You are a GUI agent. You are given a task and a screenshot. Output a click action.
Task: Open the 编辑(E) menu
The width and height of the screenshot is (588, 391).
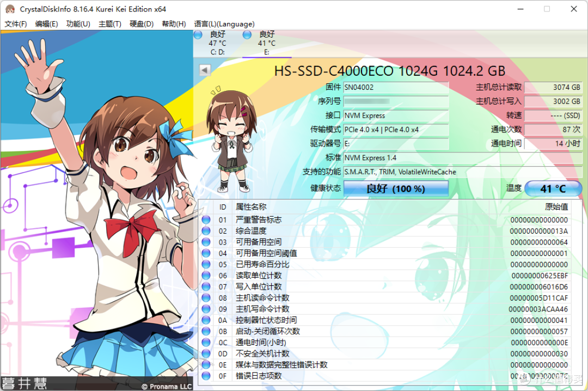[x=46, y=24]
